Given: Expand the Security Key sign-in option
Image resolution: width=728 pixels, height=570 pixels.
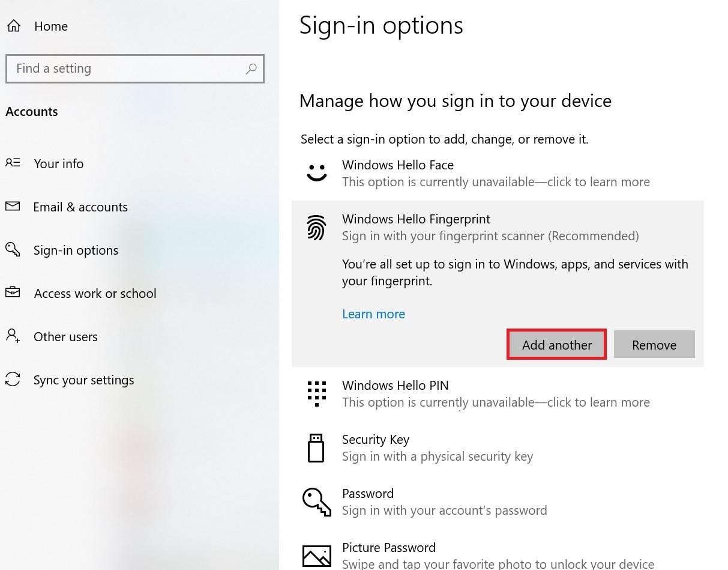Looking at the screenshot, I should point(437,448).
